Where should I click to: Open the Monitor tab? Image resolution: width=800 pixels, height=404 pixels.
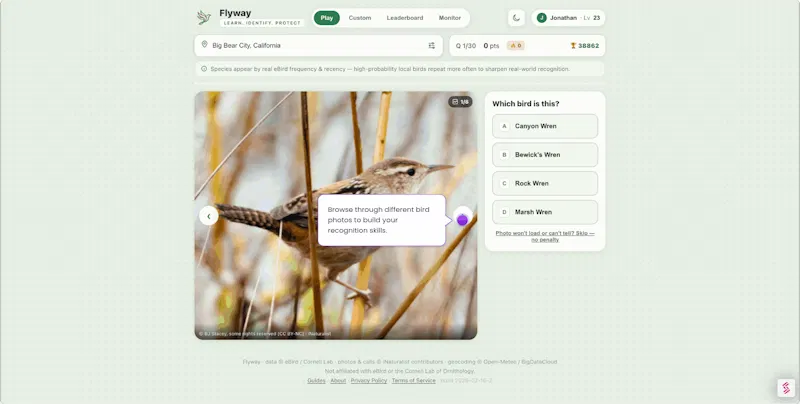click(449, 18)
